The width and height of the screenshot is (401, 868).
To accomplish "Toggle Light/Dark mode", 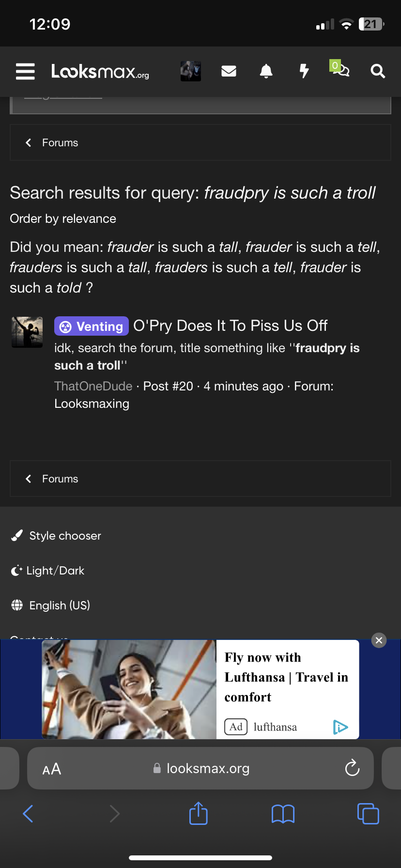I will tap(55, 571).
